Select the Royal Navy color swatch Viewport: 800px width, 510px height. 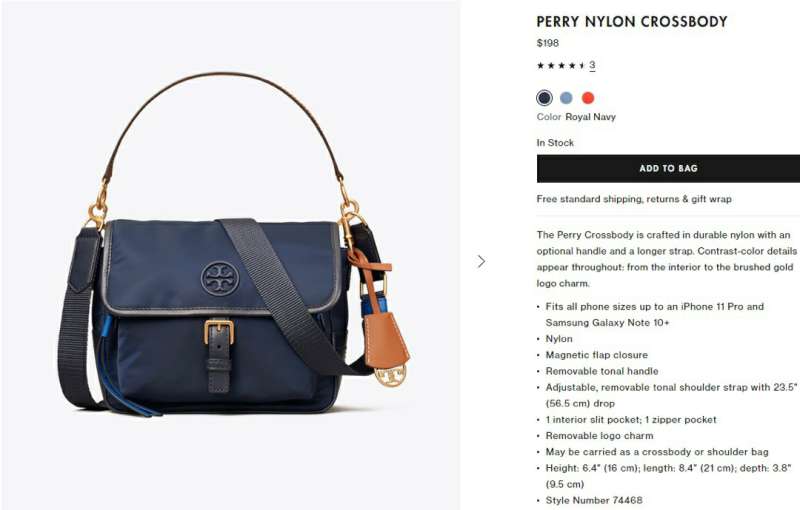tap(544, 97)
